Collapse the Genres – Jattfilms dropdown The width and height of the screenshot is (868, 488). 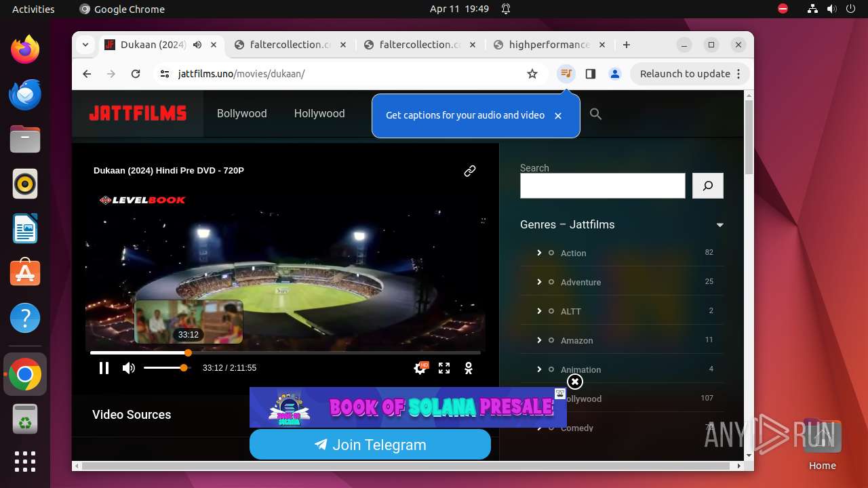click(719, 225)
